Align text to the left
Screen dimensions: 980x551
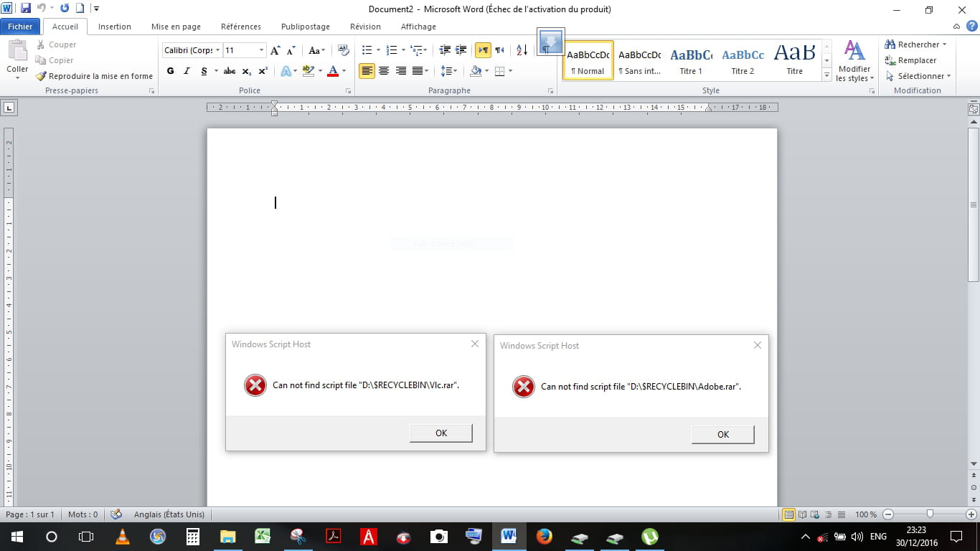coord(367,71)
